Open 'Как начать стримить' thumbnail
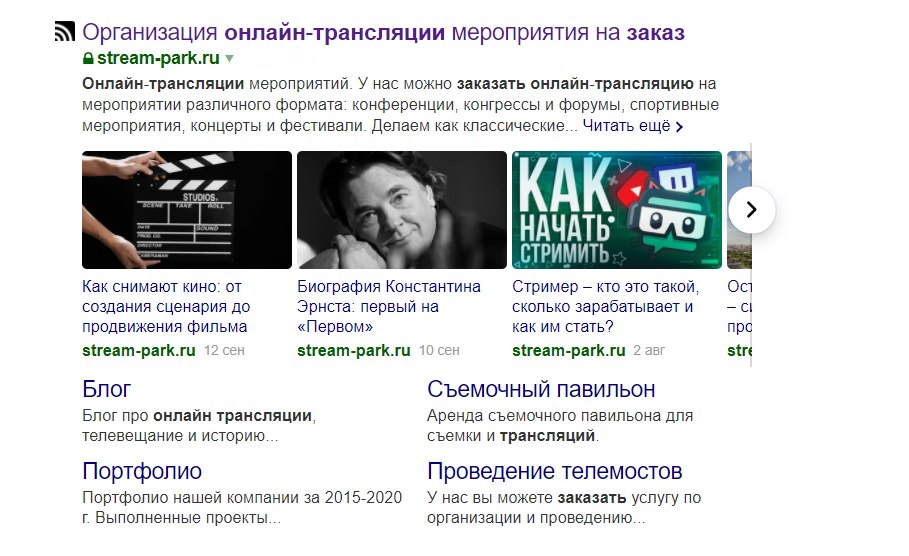 [617, 210]
